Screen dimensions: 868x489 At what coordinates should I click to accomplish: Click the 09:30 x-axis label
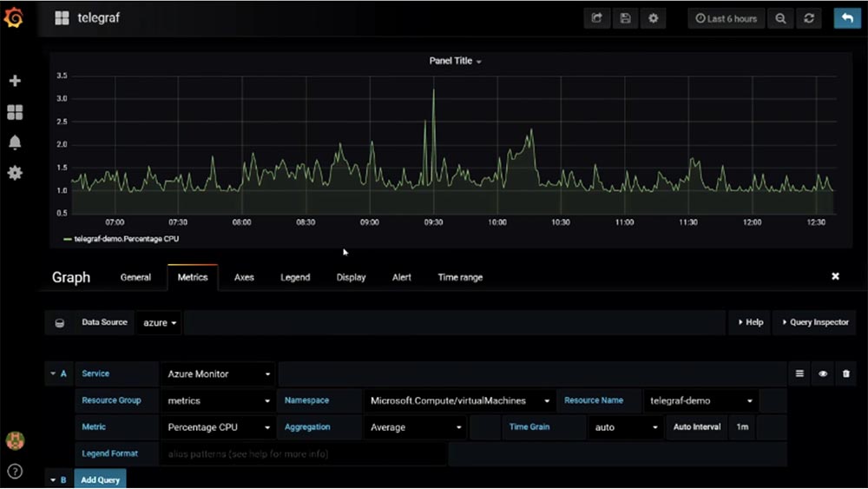(x=433, y=222)
